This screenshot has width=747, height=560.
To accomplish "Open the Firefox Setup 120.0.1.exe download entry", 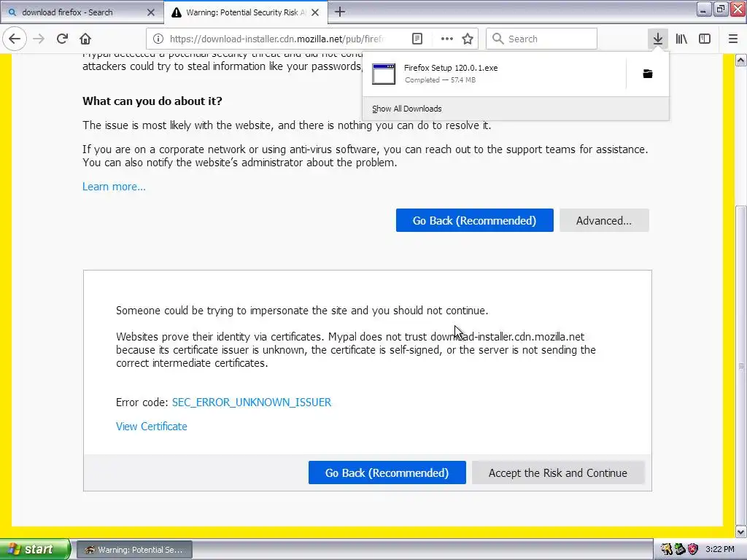I will 495,74.
